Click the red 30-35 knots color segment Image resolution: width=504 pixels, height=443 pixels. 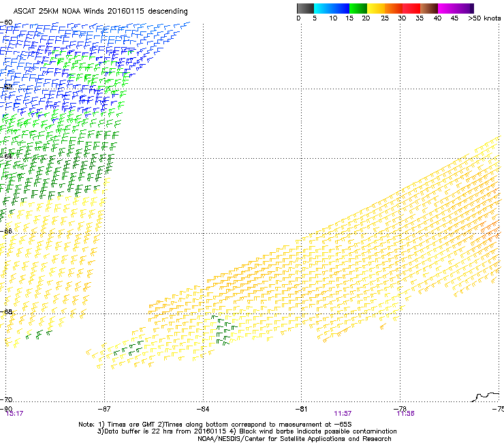[411, 8]
